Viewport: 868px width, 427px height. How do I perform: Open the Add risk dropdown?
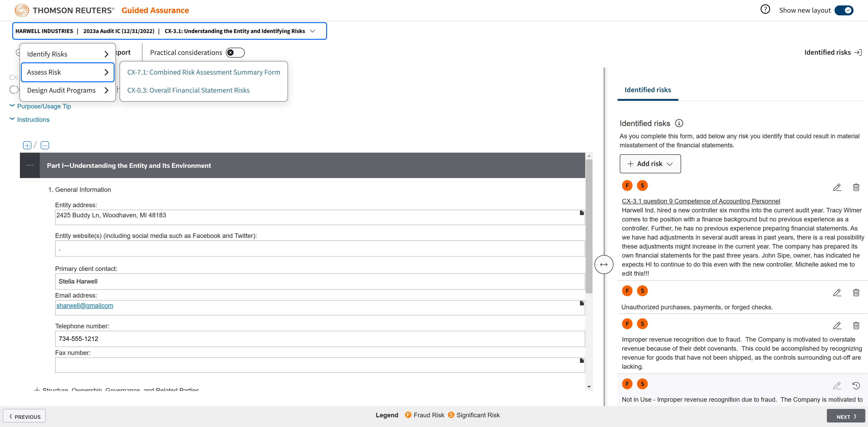click(650, 164)
